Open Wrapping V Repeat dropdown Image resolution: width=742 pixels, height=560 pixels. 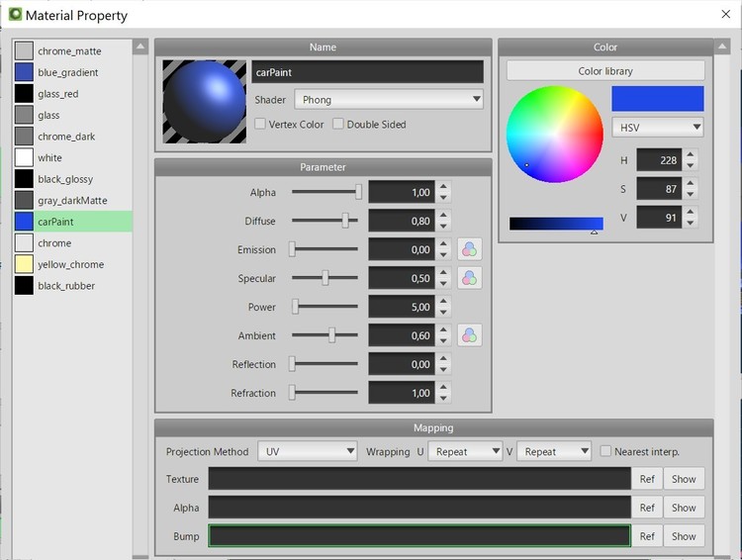554,451
